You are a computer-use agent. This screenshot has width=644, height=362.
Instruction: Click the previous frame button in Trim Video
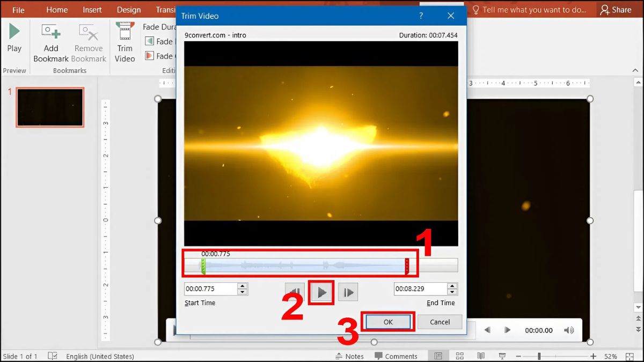[x=295, y=292]
